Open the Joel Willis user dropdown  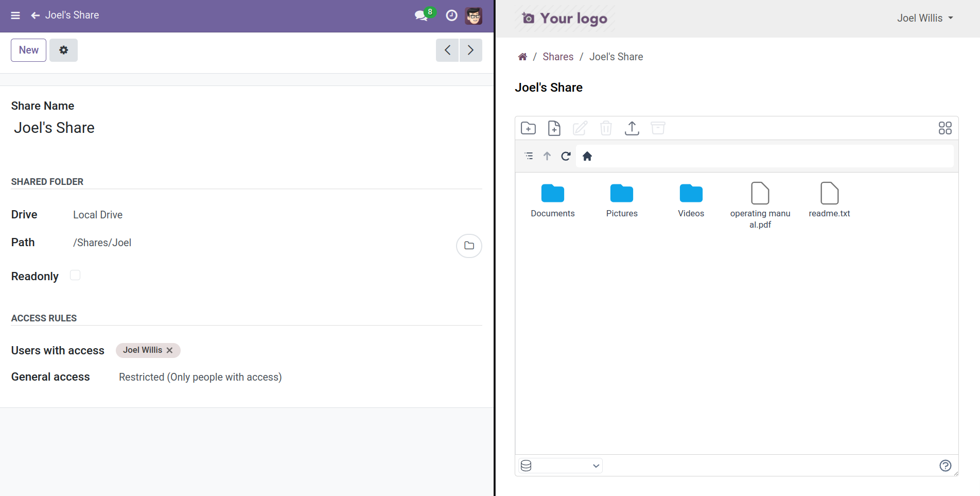coord(925,18)
